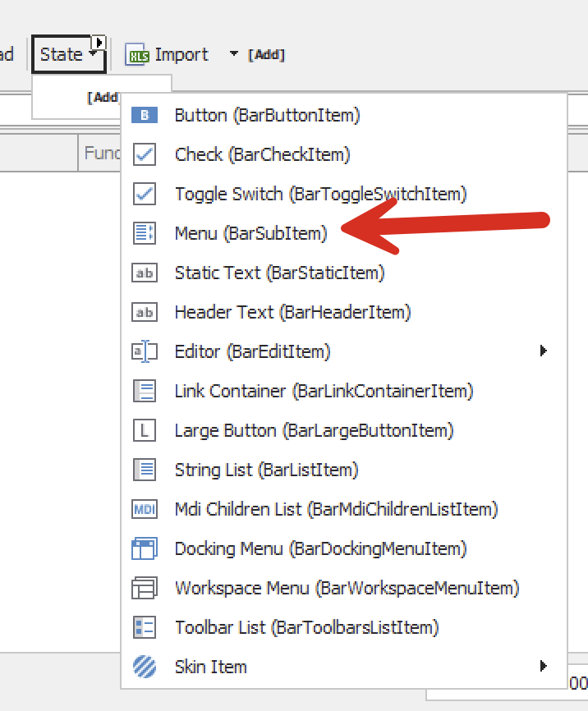
Task: Choose Header Text (BarHeaderItem)
Action: (292, 313)
